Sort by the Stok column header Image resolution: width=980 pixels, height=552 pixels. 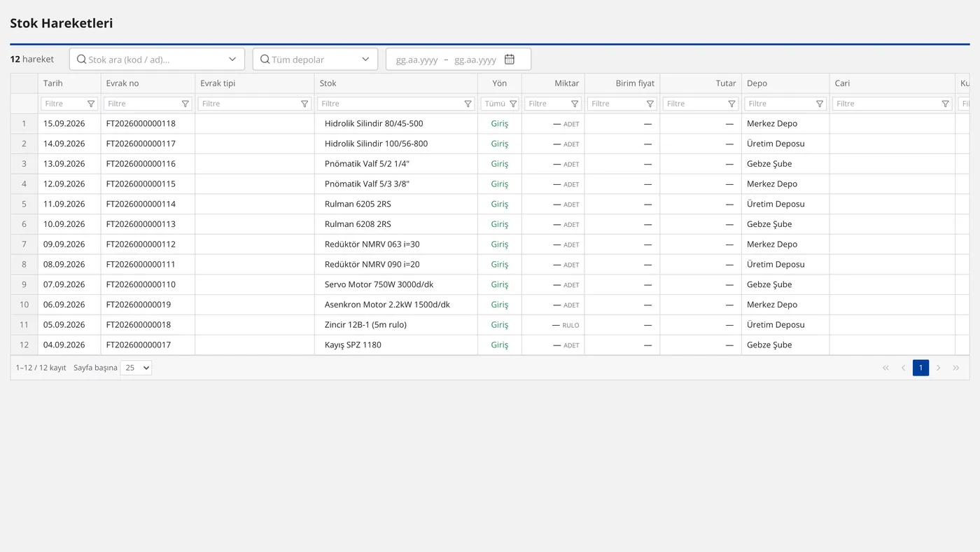coord(396,83)
